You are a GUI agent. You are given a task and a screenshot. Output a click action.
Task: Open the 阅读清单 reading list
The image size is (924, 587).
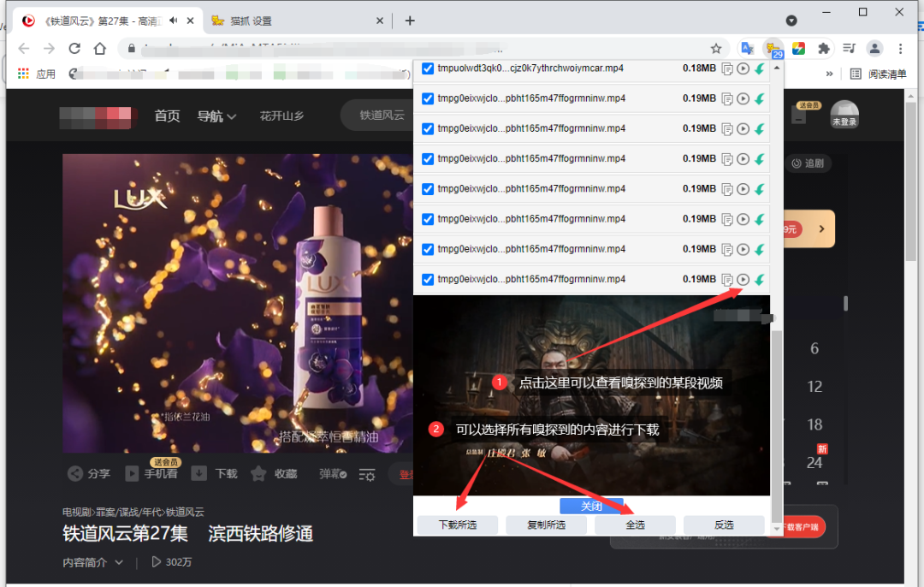point(878,74)
